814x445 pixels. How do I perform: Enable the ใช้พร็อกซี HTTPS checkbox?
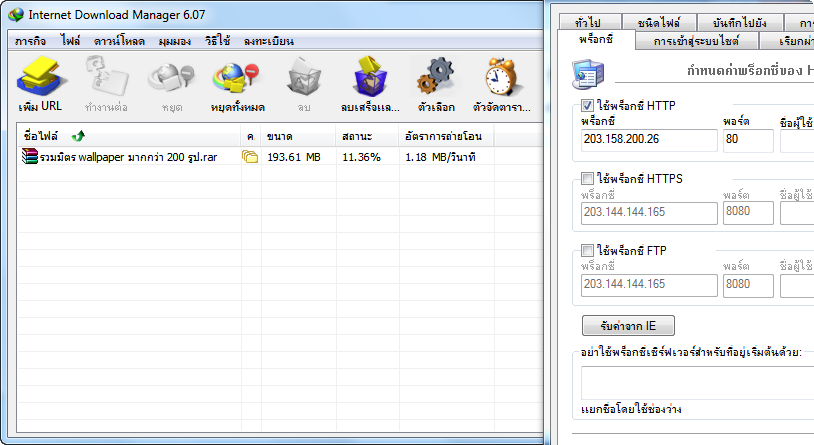coord(587,179)
